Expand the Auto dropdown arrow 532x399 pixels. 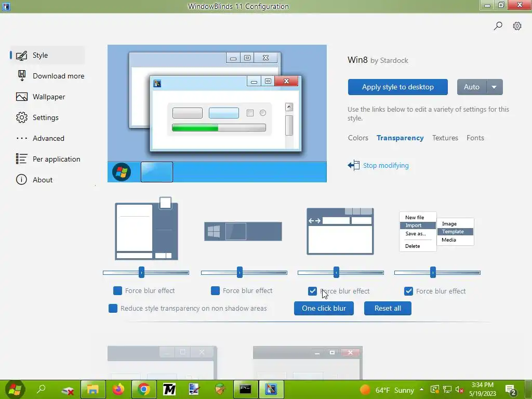(495, 87)
